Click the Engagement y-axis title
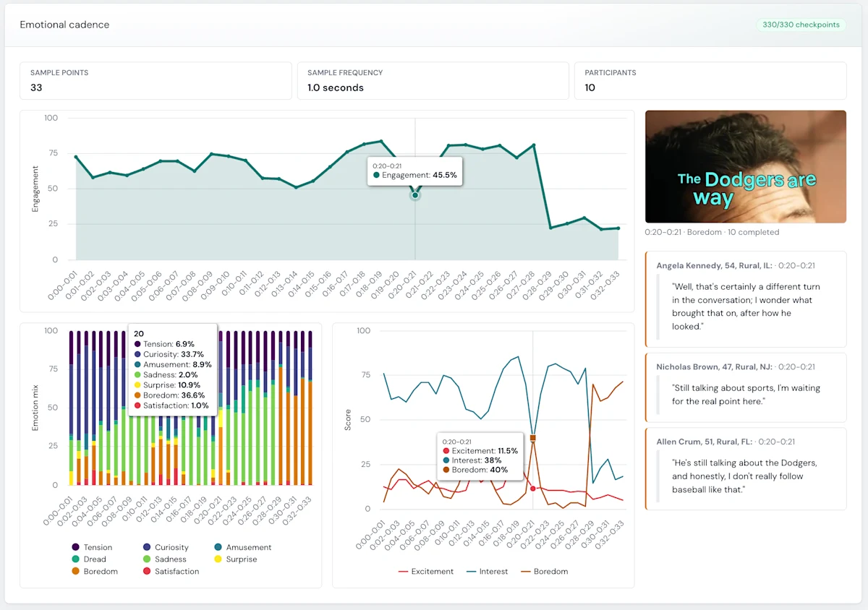 coord(35,189)
